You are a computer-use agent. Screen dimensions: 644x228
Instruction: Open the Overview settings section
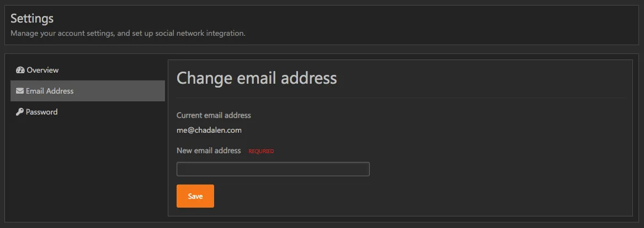pos(42,70)
